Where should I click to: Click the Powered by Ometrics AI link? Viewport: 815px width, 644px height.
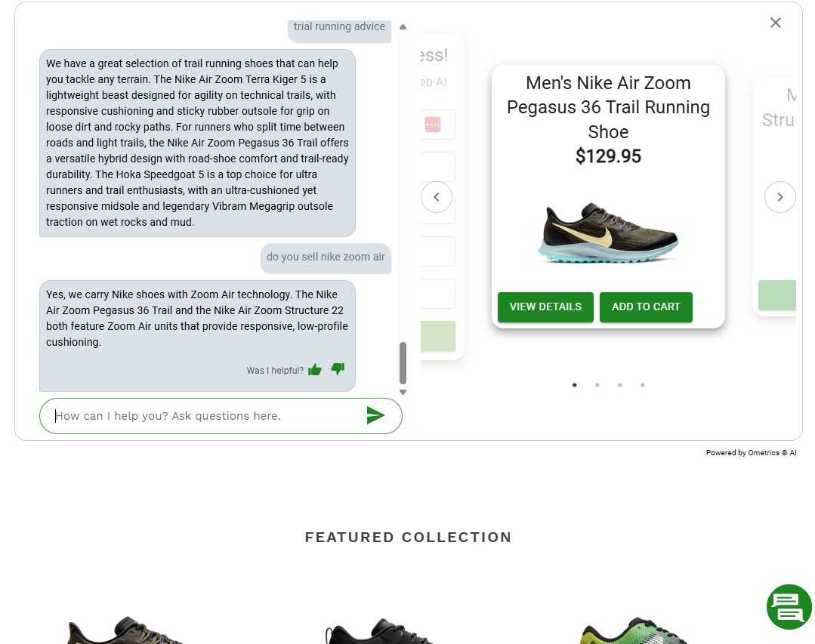751,453
